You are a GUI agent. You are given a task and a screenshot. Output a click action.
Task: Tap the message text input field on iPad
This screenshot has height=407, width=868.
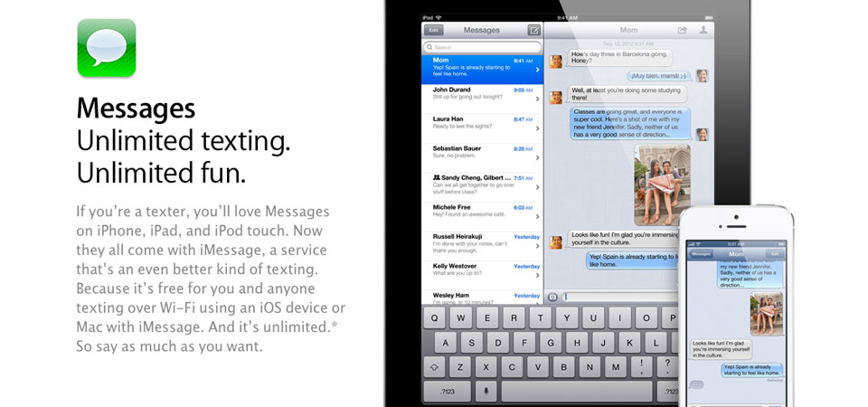pyautogui.click(x=621, y=298)
